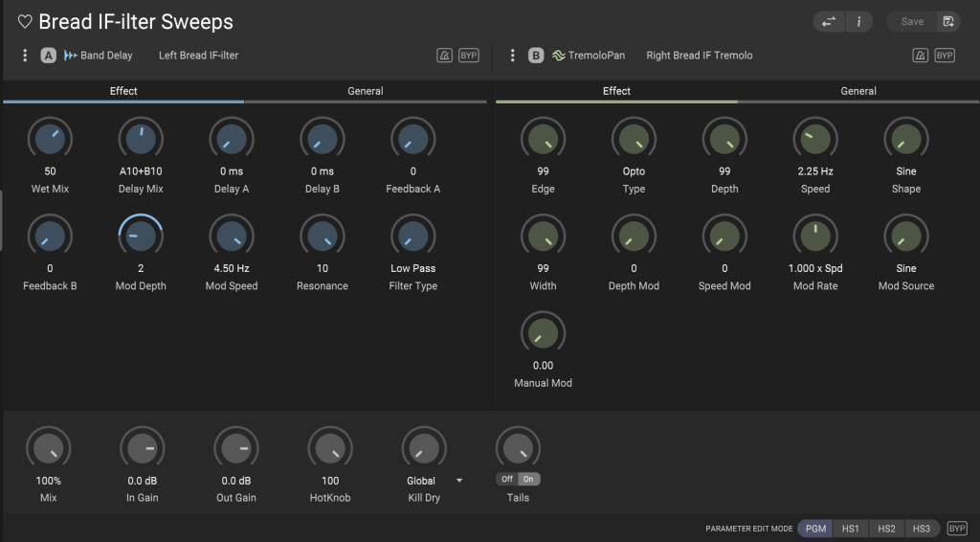Open Right Bread IF Tremolo preset name
980x542 pixels.
(x=700, y=56)
